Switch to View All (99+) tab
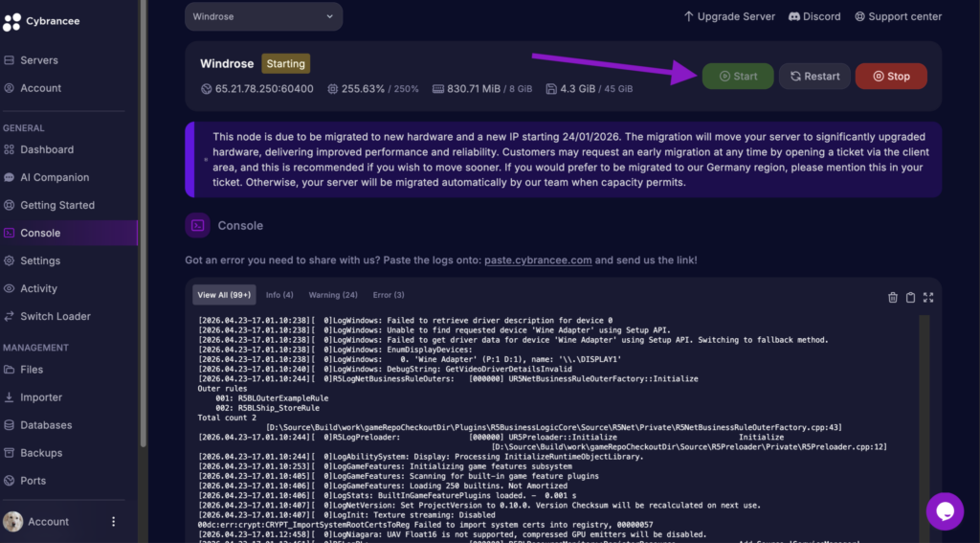The image size is (980, 543). click(x=224, y=295)
